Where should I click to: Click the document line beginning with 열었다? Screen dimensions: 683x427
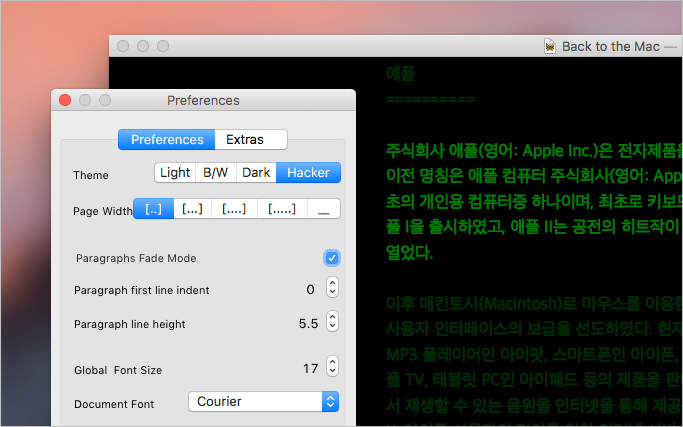(409, 252)
